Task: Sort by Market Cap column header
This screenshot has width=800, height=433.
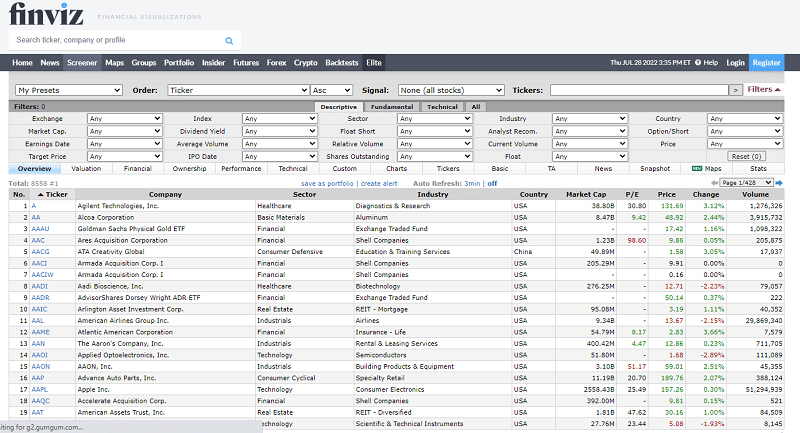Action: pyautogui.click(x=586, y=194)
